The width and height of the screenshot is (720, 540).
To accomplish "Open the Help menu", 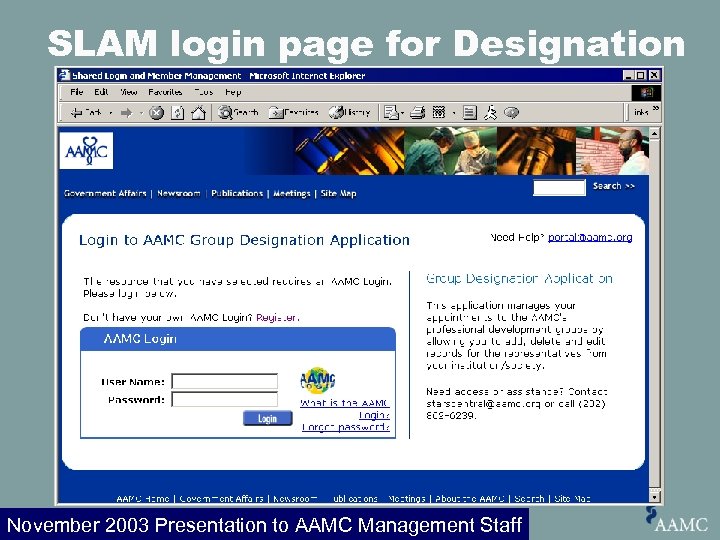I will click(233, 92).
